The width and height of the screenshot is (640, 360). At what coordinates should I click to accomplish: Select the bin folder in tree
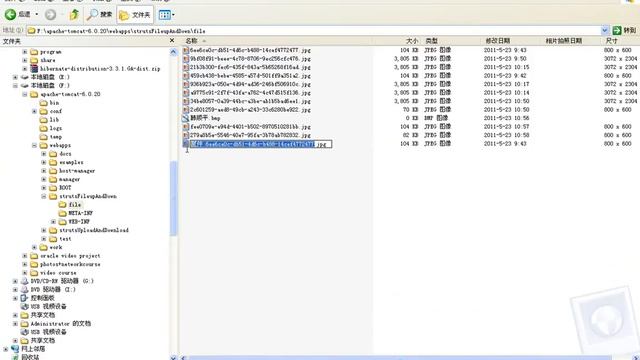click(x=49, y=103)
